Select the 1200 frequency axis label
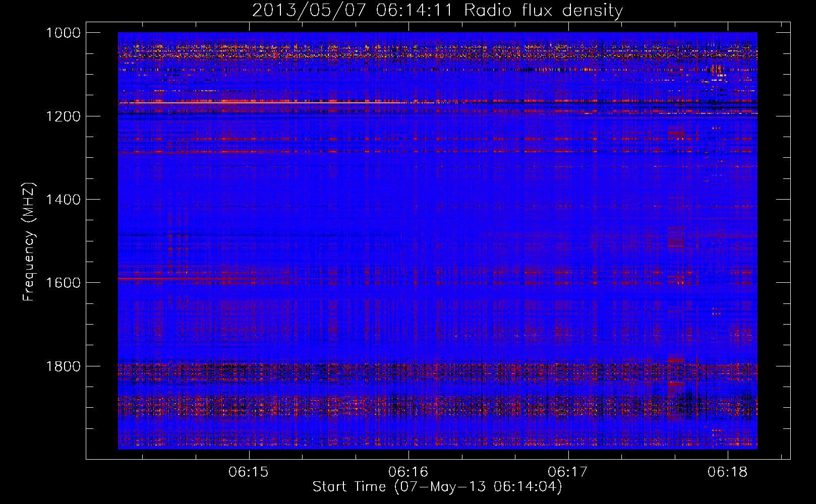Image resolution: width=816 pixels, height=504 pixels. [63, 116]
